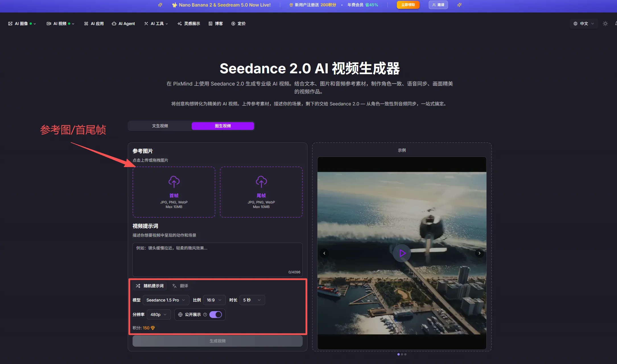Click 随机提示词 random prompt button

tap(150, 286)
